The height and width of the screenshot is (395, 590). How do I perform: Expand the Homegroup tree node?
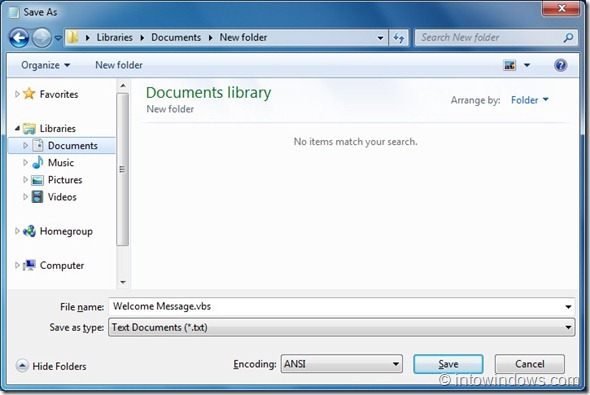(17, 231)
